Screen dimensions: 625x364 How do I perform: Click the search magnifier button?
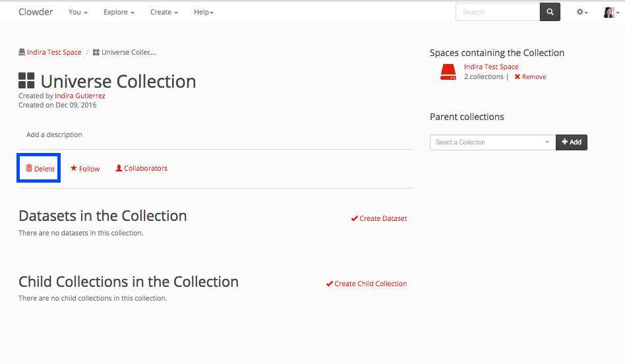point(550,12)
